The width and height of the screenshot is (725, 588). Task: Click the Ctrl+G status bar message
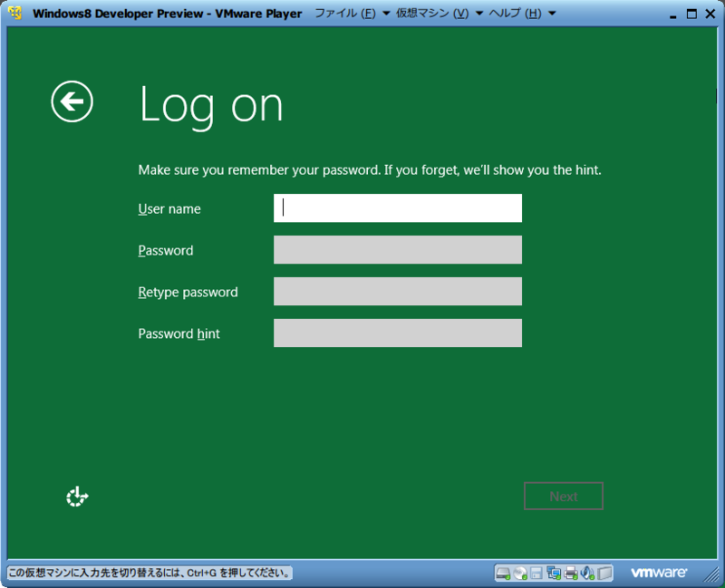pos(150,574)
